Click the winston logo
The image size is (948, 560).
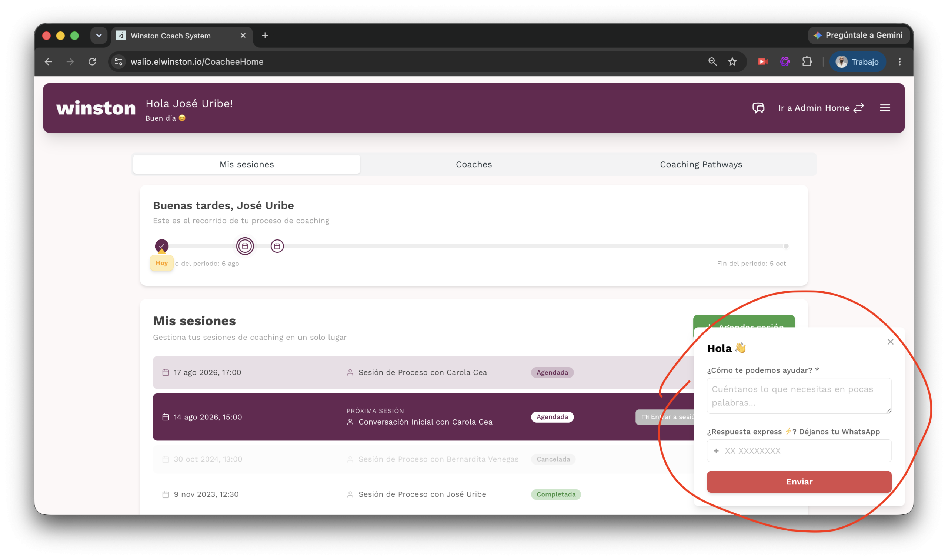click(96, 108)
